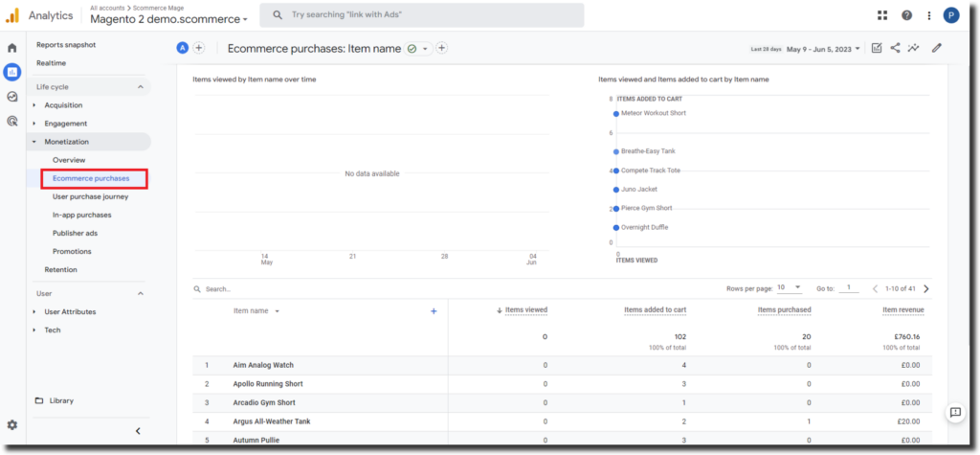Sort by Items viewed column
980x455 pixels.
coord(525,309)
